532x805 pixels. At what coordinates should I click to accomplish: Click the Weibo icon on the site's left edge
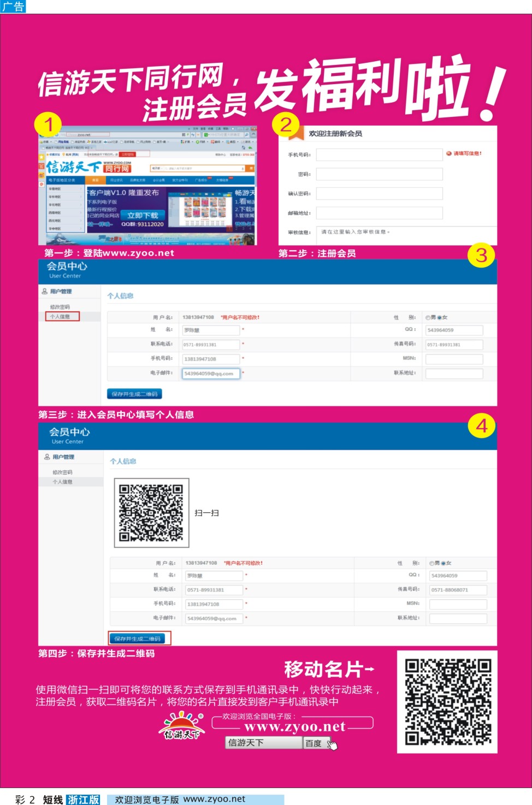(x=42, y=175)
